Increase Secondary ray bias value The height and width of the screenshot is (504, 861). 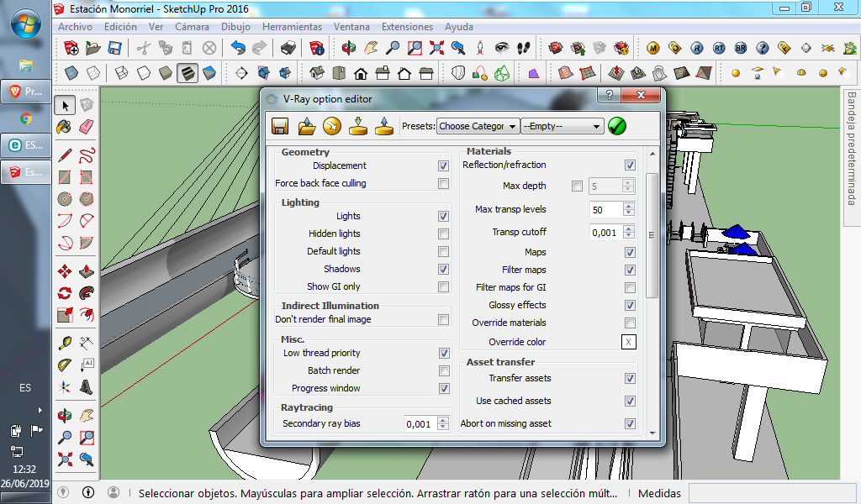coord(442,420)
